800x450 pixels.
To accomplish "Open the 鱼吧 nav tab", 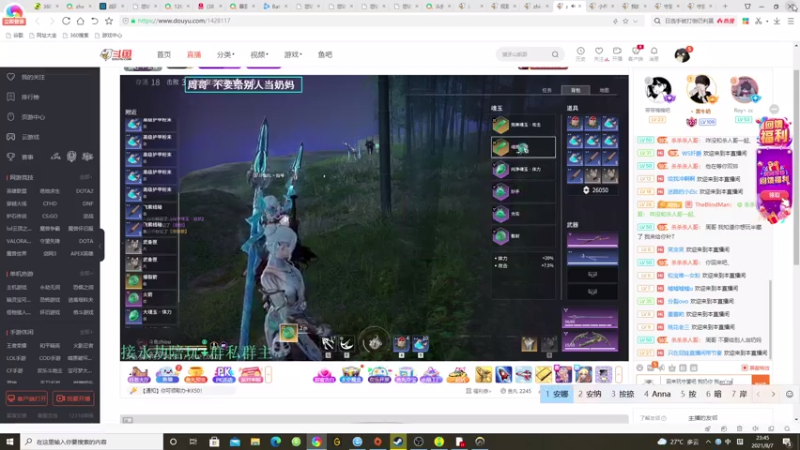I will tap(325, 55).
